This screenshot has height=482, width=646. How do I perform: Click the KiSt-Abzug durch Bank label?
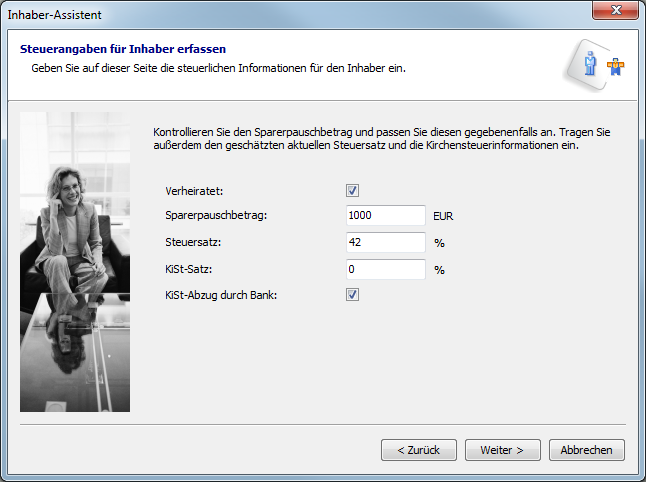[x=221, y=294]
